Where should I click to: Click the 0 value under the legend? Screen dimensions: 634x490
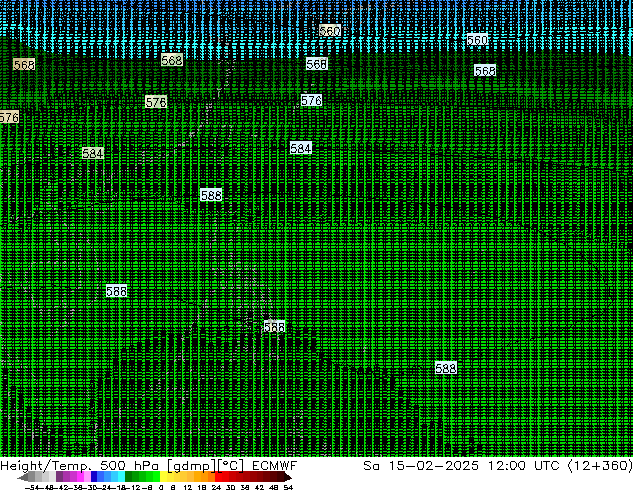(161, 487)
